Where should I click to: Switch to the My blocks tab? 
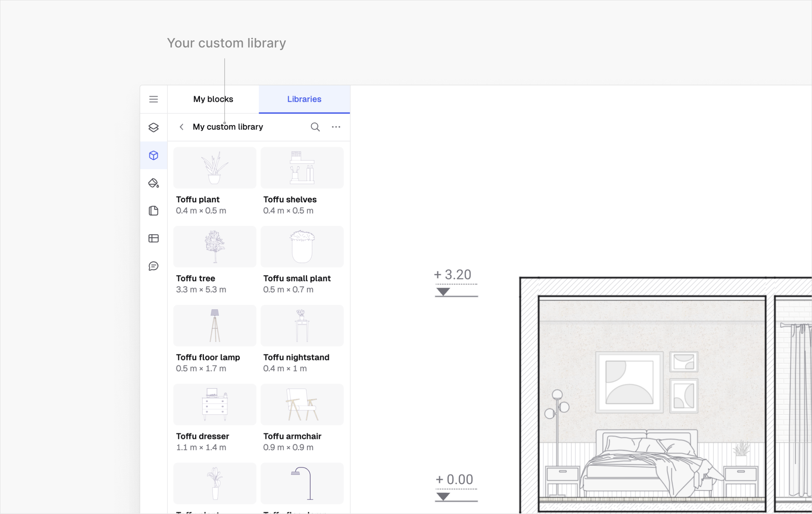(213, 99)
